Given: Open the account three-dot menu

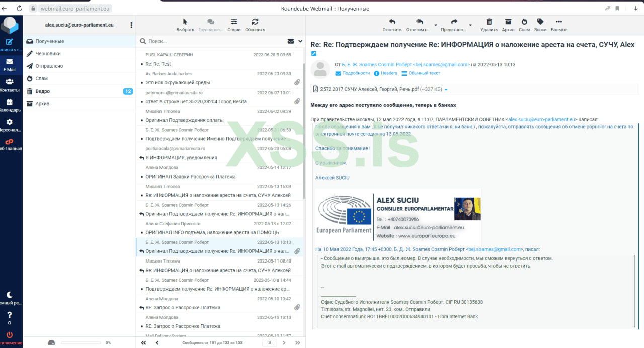Looking at the screenshot, I should click(131, 25).
